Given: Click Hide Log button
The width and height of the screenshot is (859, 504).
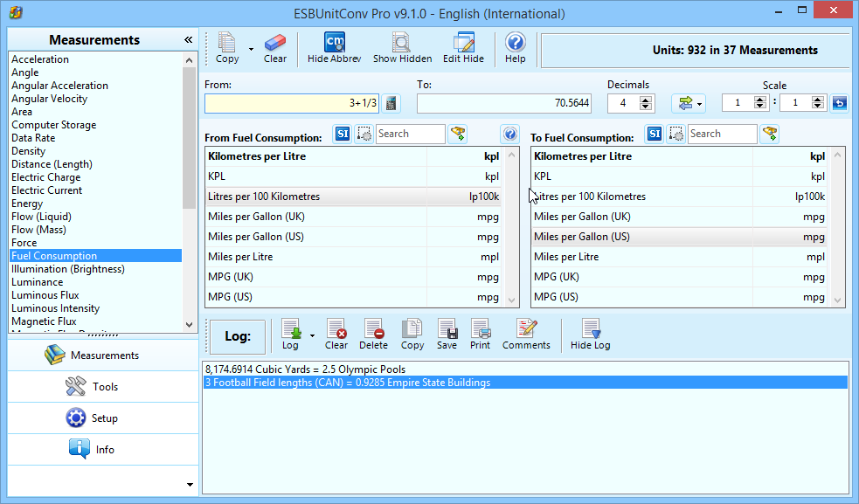Looking at the screenshot, I should 590,335.
